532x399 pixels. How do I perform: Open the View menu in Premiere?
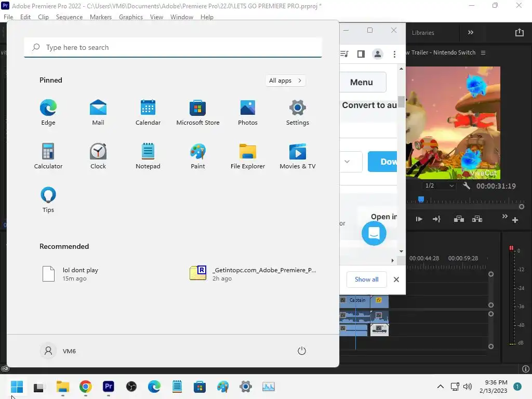pos(156,17)
